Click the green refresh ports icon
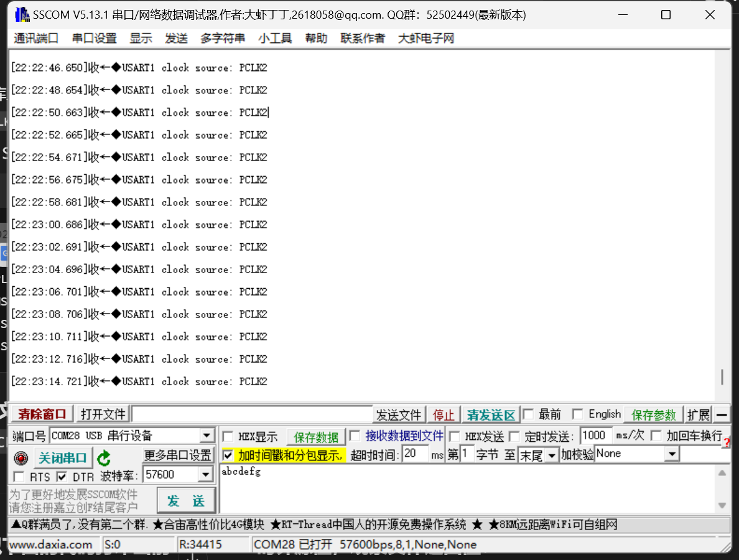 [x=104, y=457]
